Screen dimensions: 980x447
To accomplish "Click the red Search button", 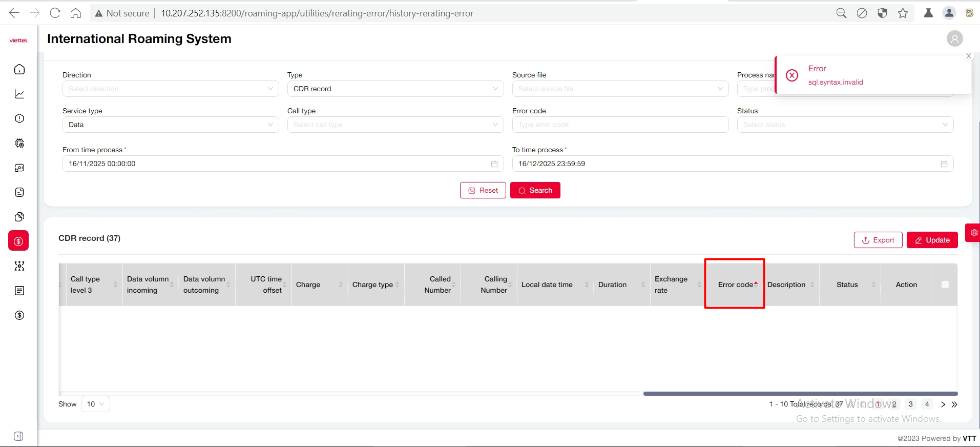I will point(535,190).
